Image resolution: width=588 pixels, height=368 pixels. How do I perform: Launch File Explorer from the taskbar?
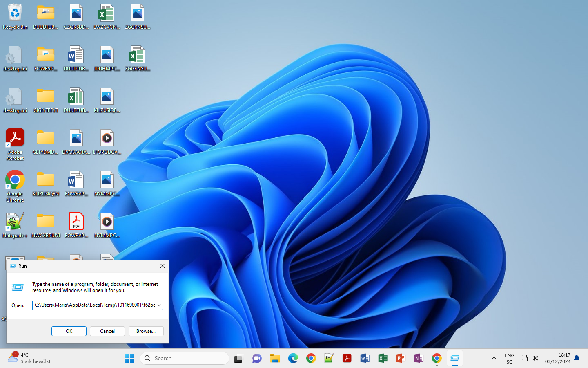[x=275, y=359]
